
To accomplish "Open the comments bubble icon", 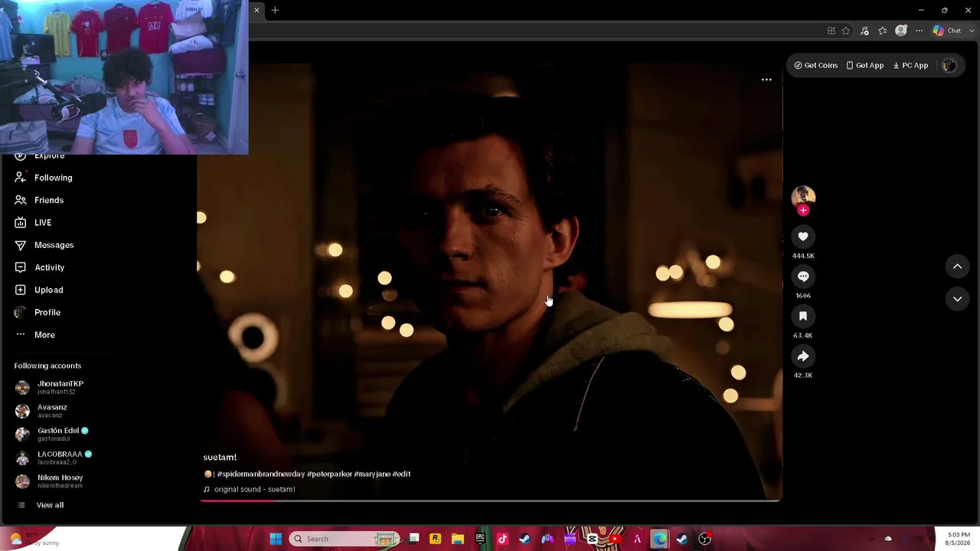I will click(x=803, y=276).
